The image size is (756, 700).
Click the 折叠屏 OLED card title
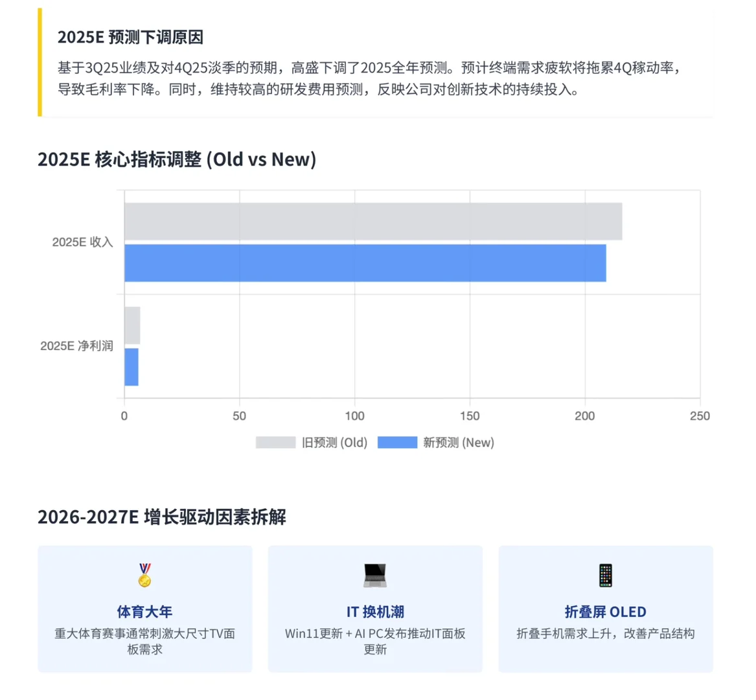(x=606, y=612)
